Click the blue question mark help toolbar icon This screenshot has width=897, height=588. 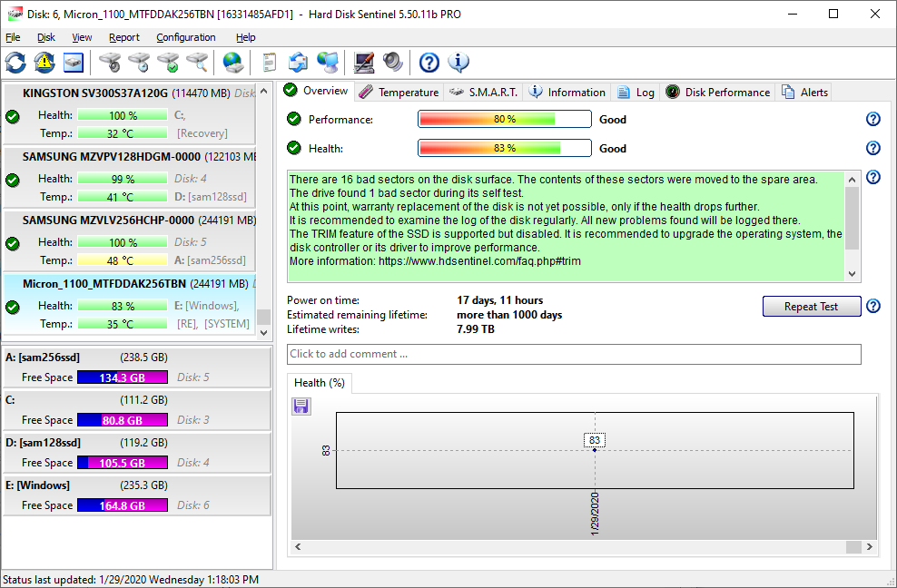click(x=429, y=63)
